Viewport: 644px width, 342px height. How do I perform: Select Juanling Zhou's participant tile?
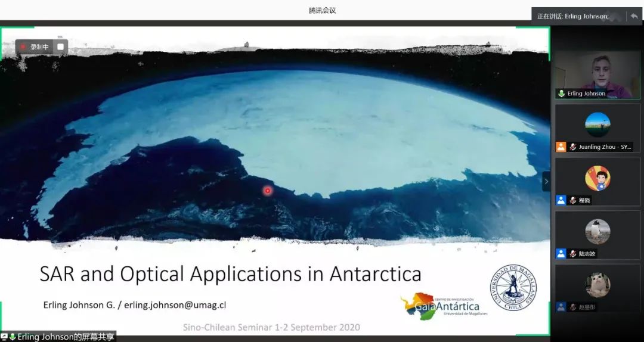pos(597,128)
